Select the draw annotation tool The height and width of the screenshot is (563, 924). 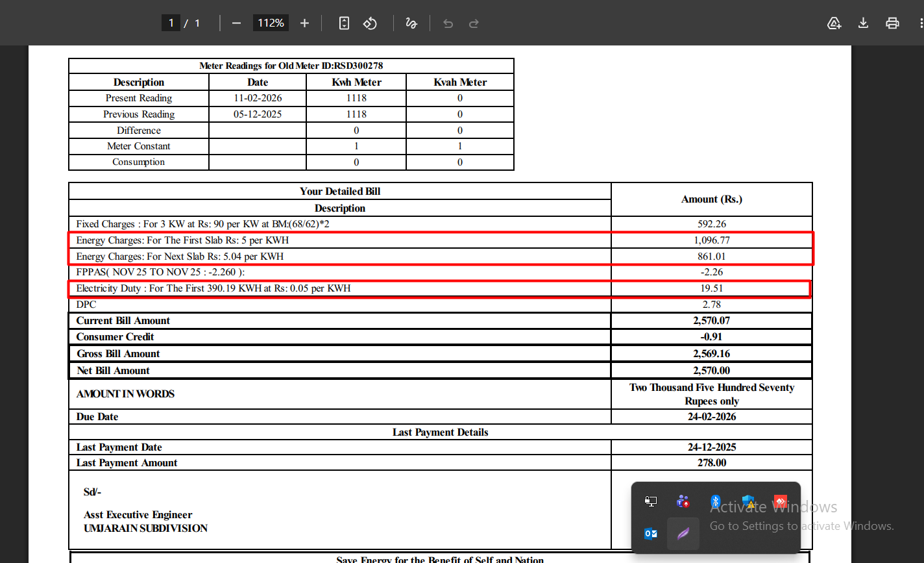click(411, 23)
